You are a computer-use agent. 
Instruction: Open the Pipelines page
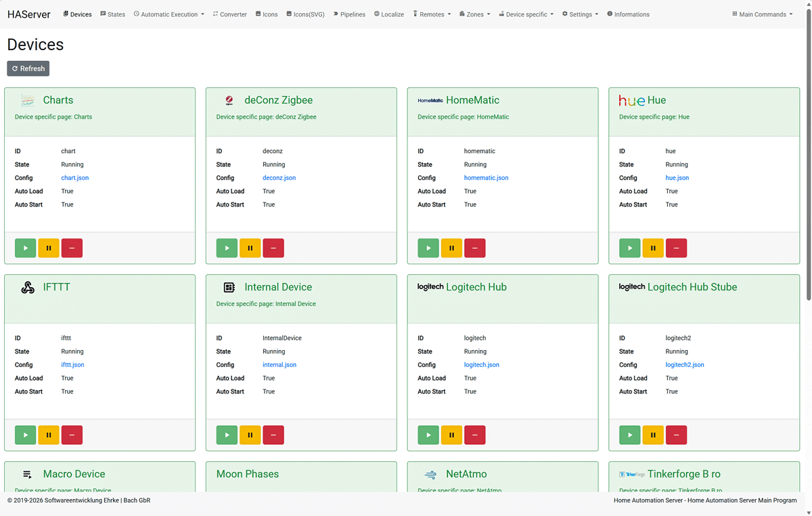[x=349, y=14]
